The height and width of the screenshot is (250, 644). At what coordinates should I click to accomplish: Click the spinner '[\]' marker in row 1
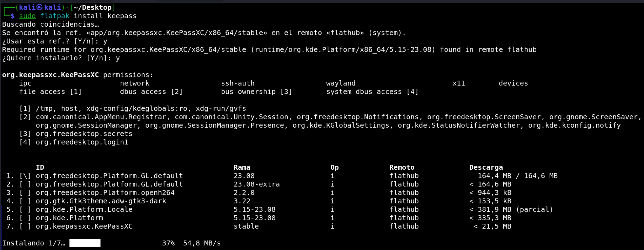pyautogui.click(x=25, y=176)
